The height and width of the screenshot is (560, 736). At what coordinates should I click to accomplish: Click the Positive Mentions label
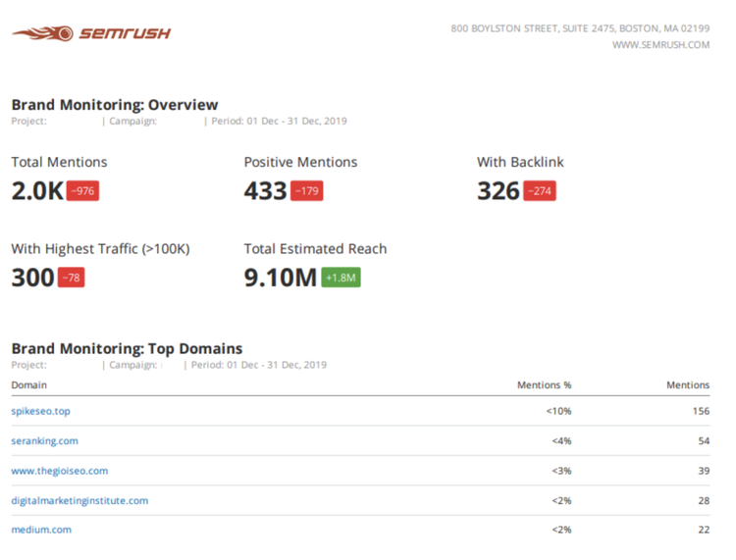coord(300,162)
